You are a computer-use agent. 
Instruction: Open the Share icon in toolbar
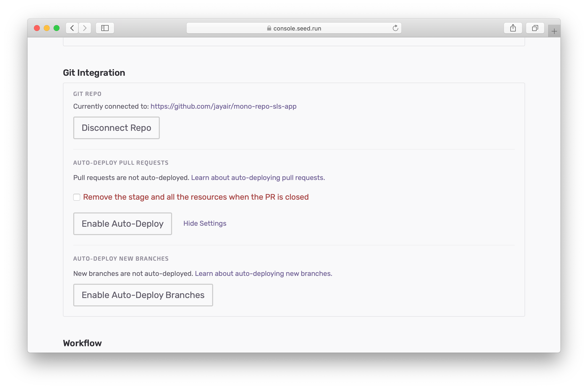pos(513,28)
